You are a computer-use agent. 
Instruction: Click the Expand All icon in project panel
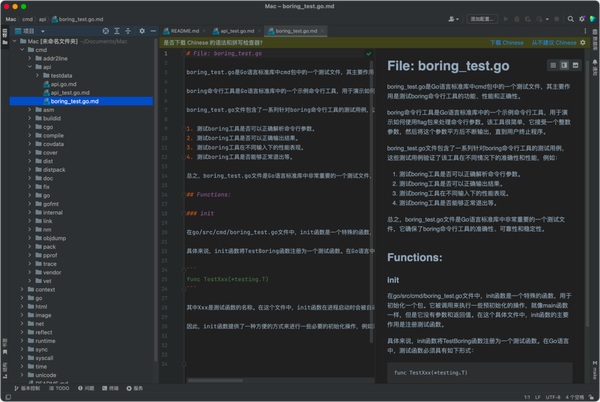[117, 31]
